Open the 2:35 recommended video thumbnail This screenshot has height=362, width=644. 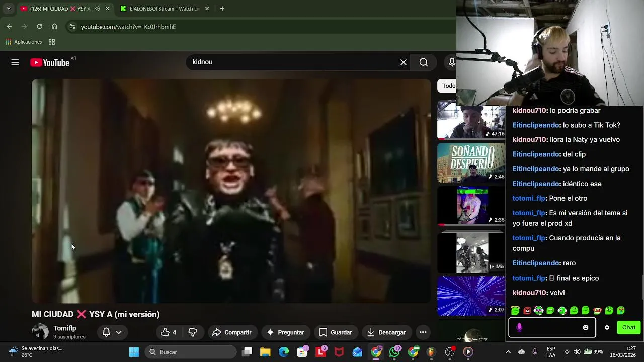(471, 206)
